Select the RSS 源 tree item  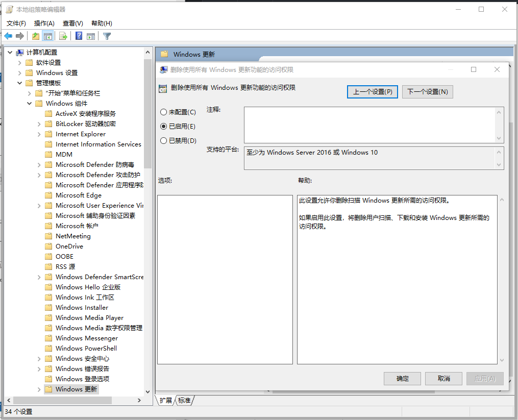click(65, 267)
